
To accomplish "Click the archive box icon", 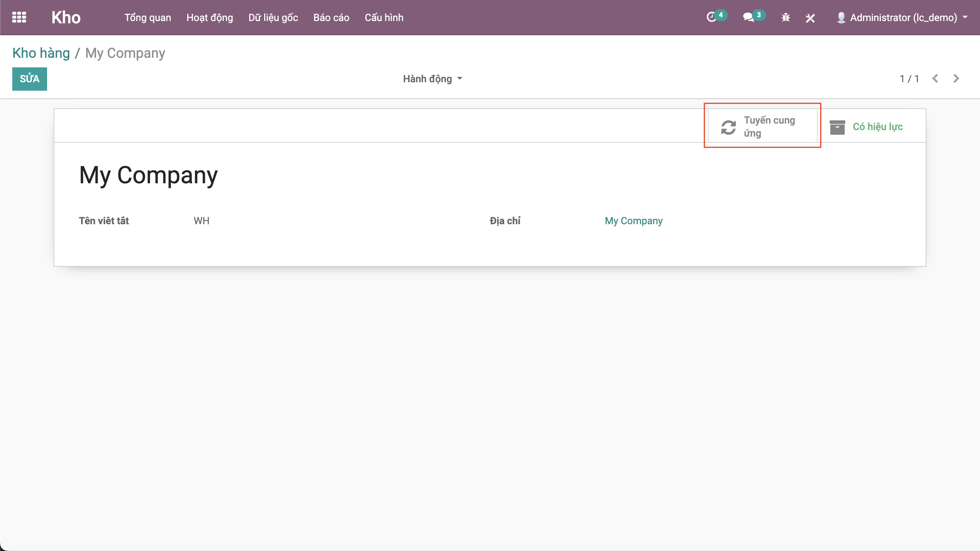I will pos(837,127).
